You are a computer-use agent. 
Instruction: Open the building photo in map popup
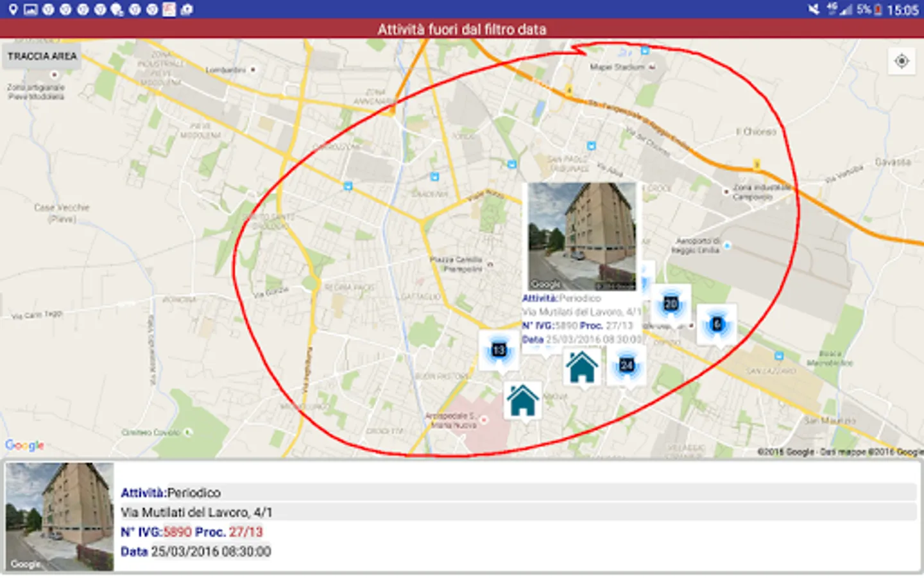pos(581,236)
